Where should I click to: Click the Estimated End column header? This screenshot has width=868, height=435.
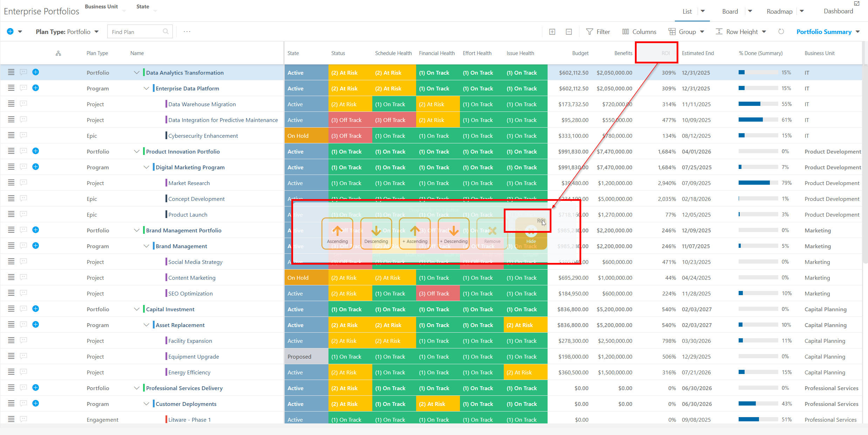pos(698,53)
